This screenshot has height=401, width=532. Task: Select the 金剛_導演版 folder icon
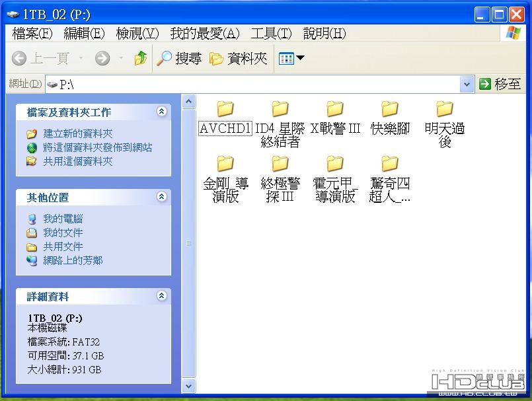225,164
